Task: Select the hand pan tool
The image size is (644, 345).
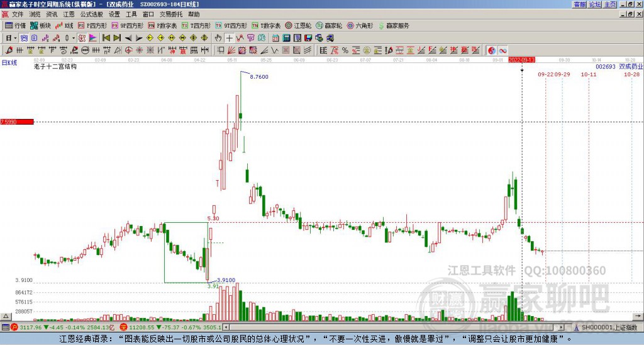Action: [x=218, y=38]
